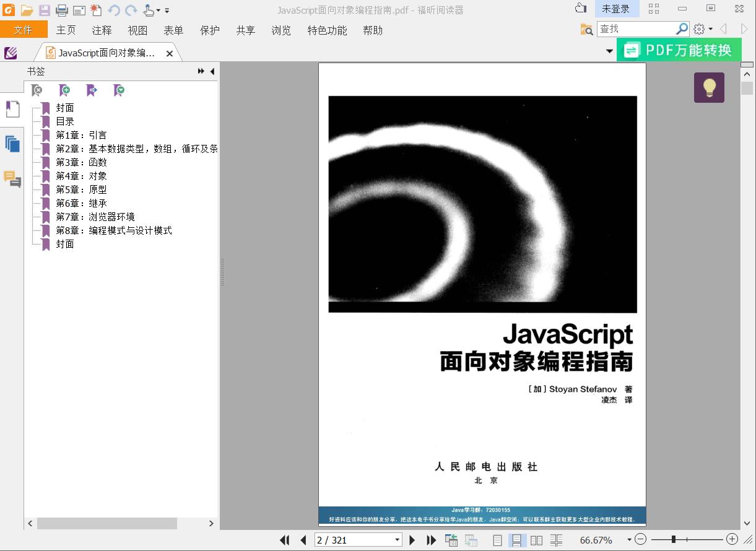Open the customize quick access toolbar arrow

point(167,11)
